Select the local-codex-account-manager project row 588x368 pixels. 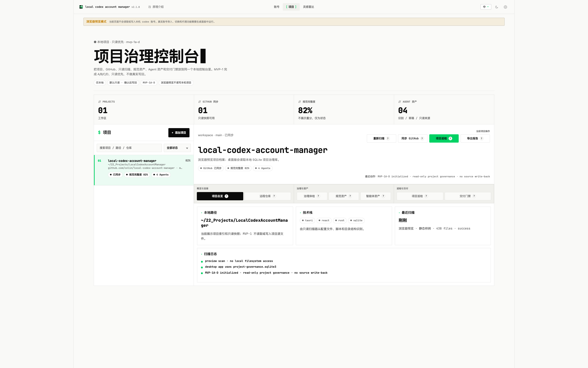(x=144, y=170)
